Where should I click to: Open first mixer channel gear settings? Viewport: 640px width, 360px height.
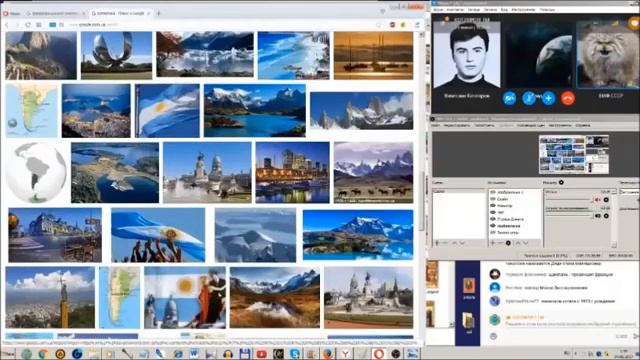click(x=606, y=200)
